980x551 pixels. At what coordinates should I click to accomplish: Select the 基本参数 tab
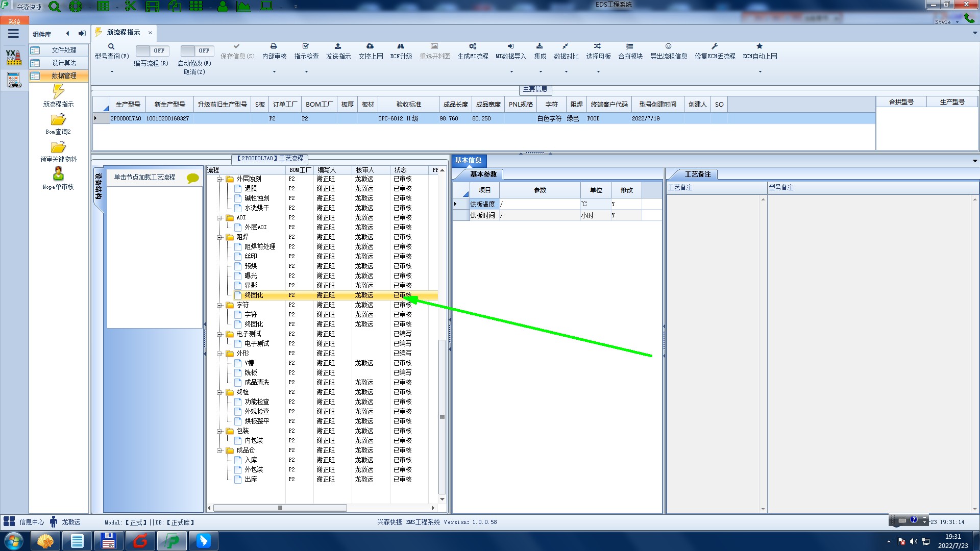pyautogui.click(x=483, y=174)
